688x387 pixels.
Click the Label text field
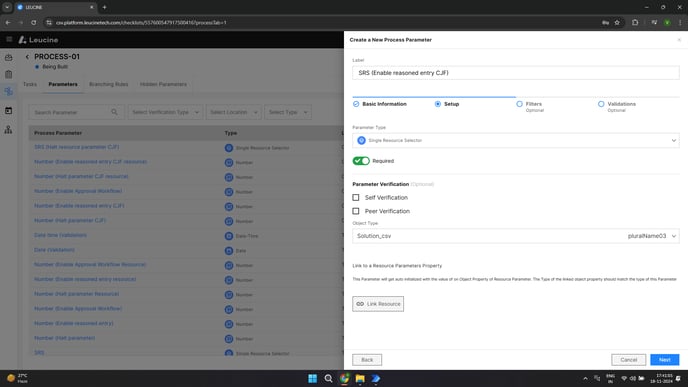[x=516, y=73]
